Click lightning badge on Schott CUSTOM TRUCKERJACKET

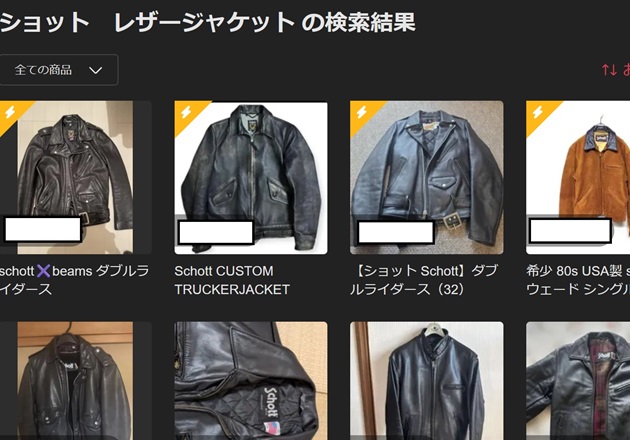[x=186, y=113]
